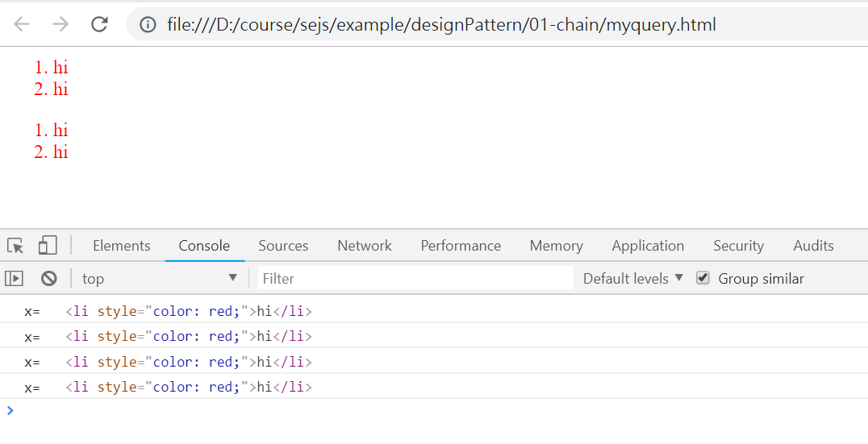The height and width of the screenshot is (444, 868).
Task: Click the address bar URL text
Action: [x=441, y=25]
